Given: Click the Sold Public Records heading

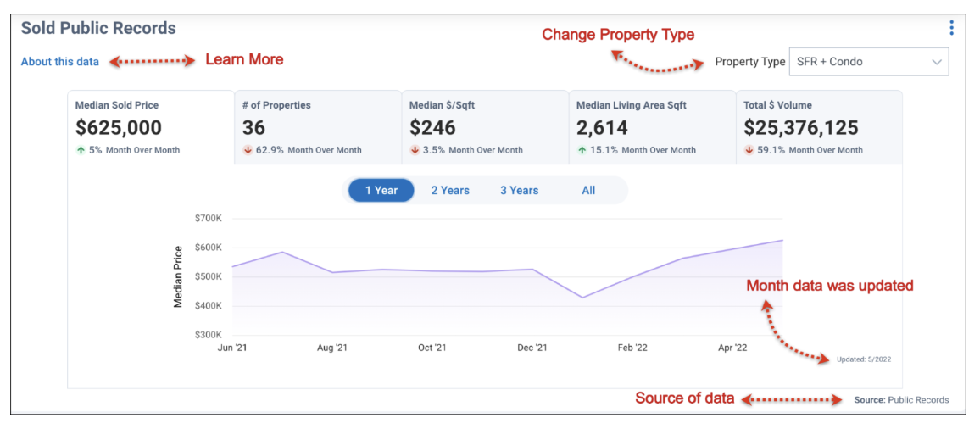Looking at the screenshot, I should [98, 28].
